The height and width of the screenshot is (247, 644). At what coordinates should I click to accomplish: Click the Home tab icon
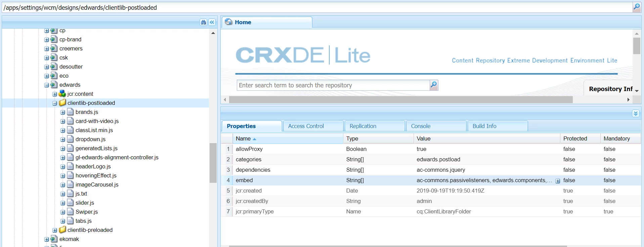pyautogui.click(x=229, y=22)
